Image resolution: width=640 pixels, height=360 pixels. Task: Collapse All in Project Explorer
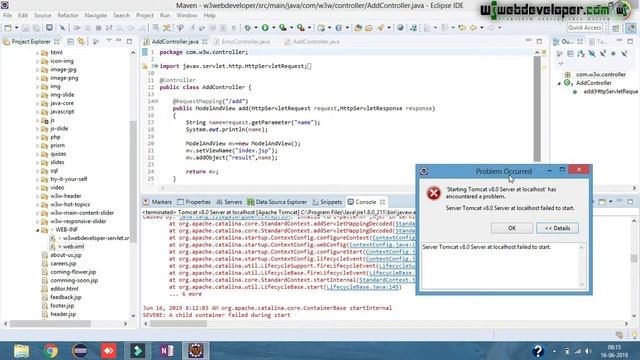(70, 42)
